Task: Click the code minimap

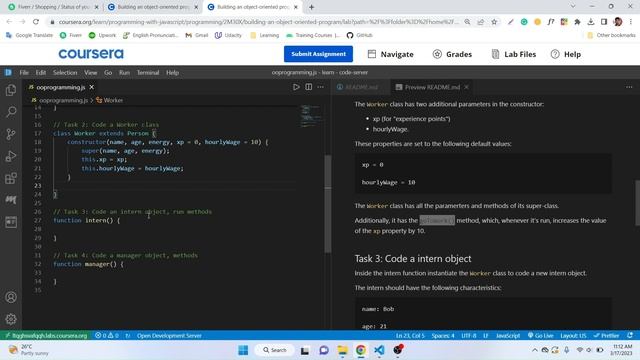Action: tap(311, 115)
